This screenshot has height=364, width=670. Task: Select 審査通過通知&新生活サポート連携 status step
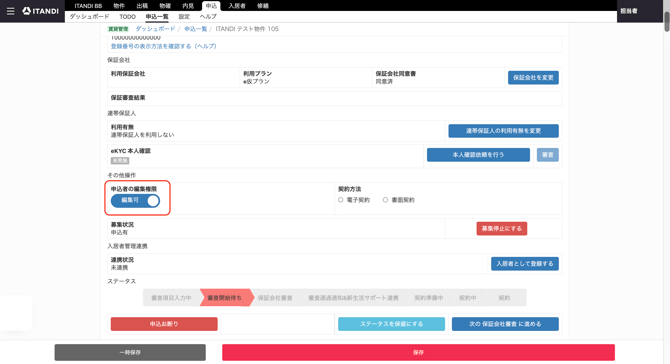click(353, 298)
